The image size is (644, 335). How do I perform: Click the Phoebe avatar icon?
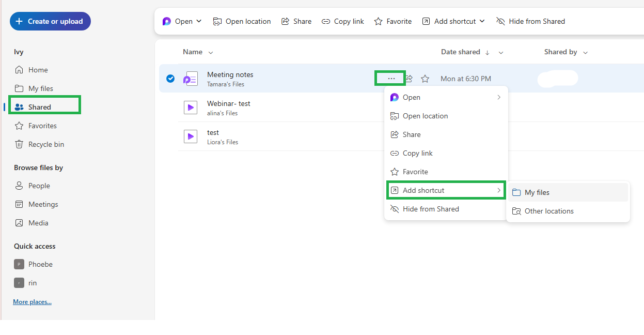(x=19, y=264)
